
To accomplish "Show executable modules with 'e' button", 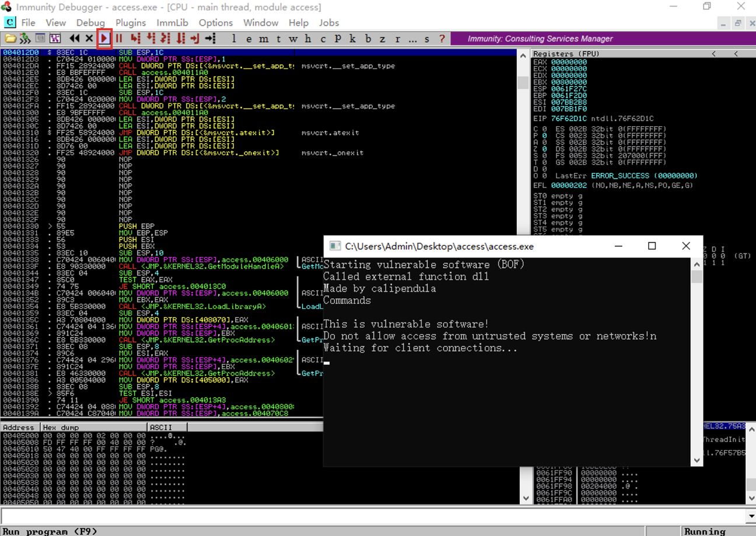I will point(249,39).
